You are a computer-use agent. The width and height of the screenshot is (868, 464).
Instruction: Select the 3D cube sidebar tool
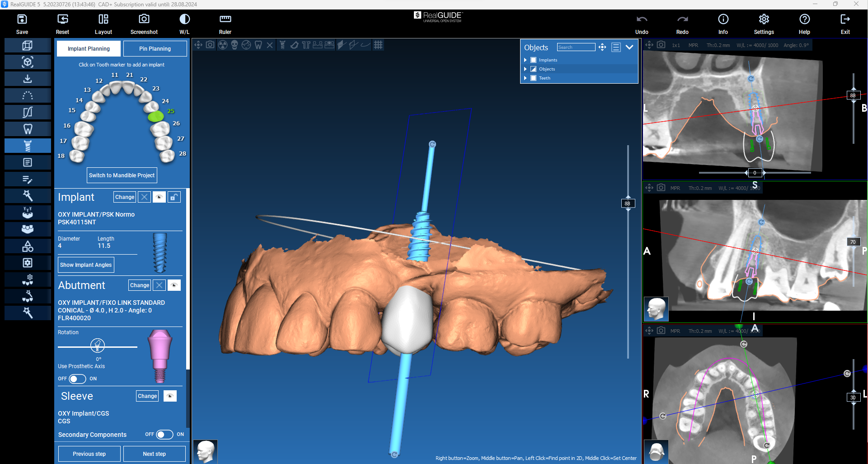[x=28, y=45]
